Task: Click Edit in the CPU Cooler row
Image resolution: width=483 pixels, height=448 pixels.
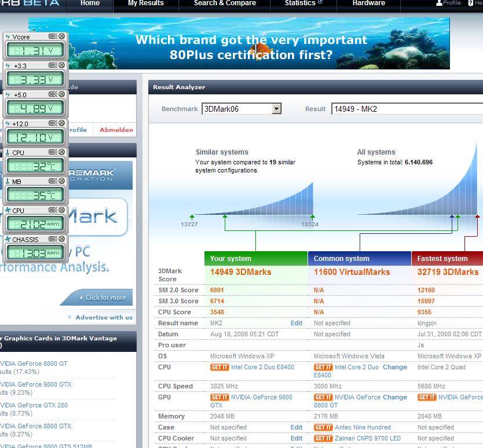Action: coord(297,439)
